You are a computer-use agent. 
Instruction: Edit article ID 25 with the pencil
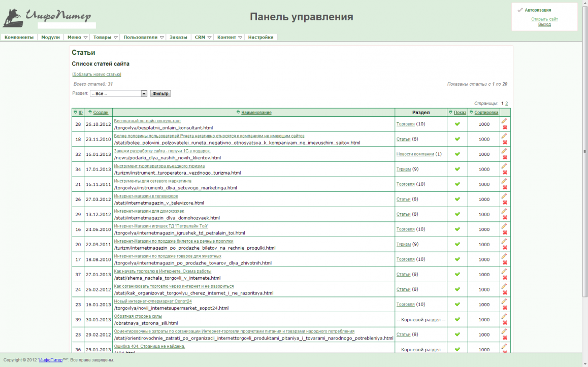click(504, 330)
